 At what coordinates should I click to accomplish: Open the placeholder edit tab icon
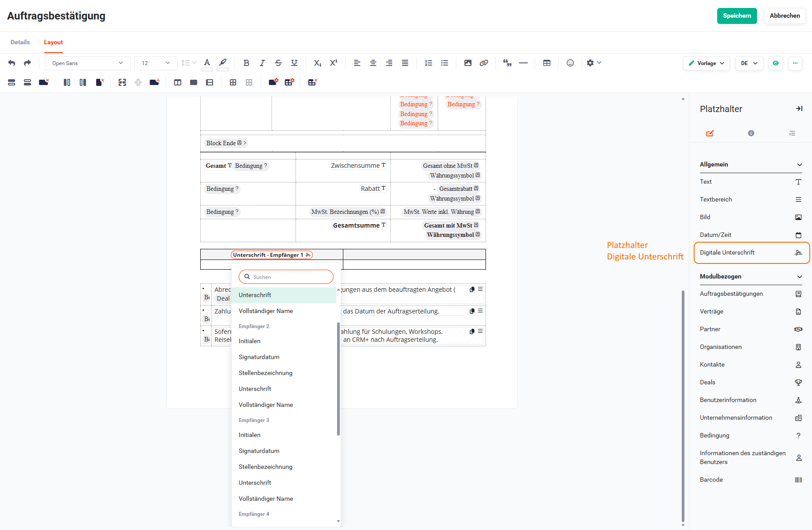click(710, 133)
